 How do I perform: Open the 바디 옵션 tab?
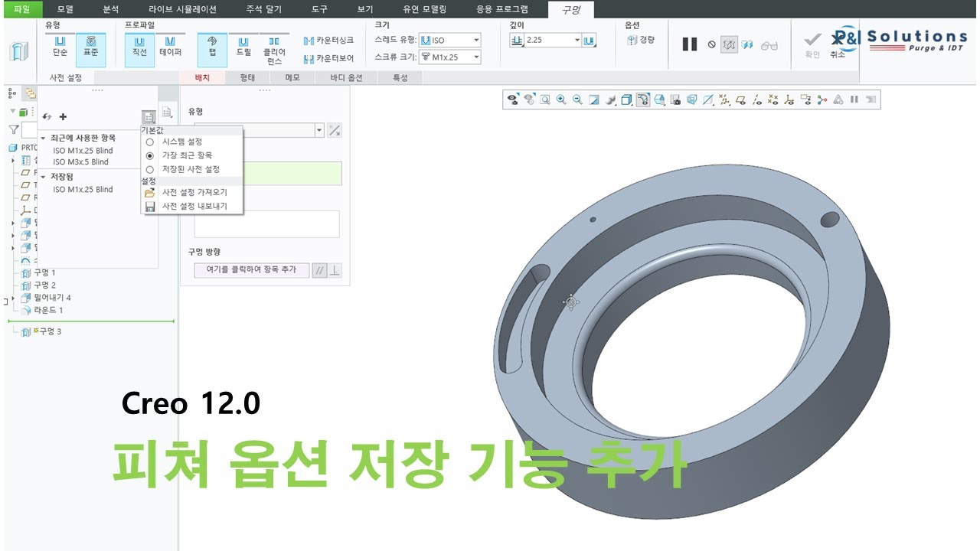click(346, 77)
